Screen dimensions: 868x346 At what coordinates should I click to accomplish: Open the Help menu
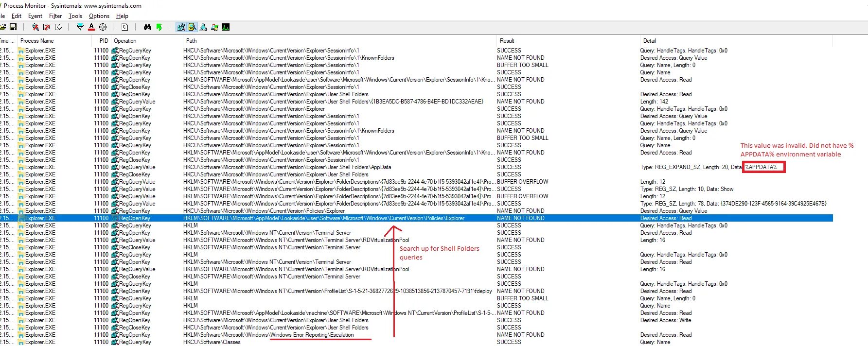(122, 16)
